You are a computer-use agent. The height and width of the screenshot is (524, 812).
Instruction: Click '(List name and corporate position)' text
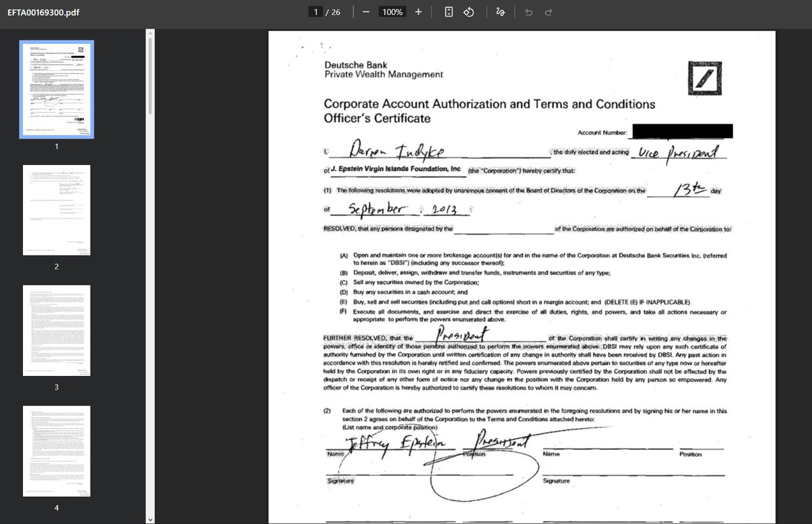(390, 428)
